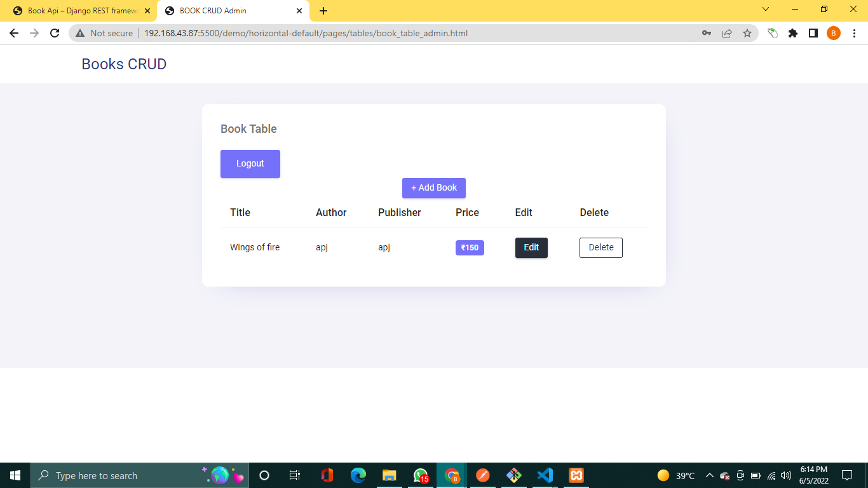Reload the Book Table page
The width and height of the screenshot is (868, 488).
click(54, 32)
